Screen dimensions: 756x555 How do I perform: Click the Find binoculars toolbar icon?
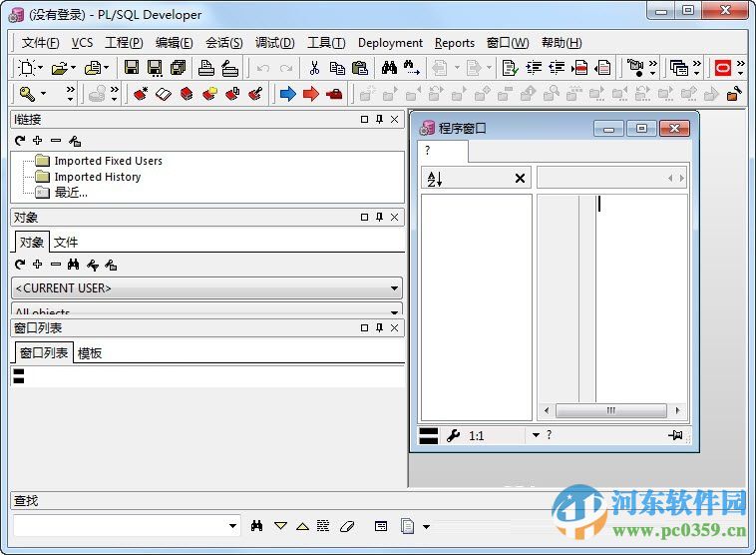[389, 68]
